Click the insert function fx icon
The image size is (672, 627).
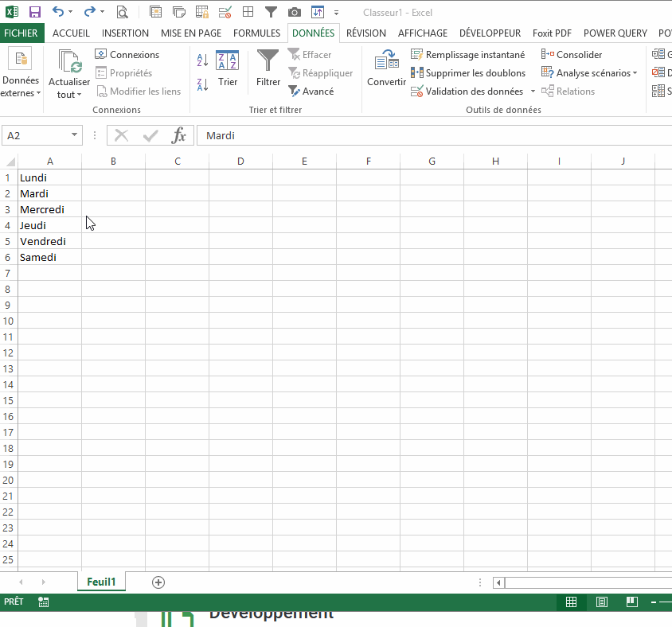(x=179, y=135)
